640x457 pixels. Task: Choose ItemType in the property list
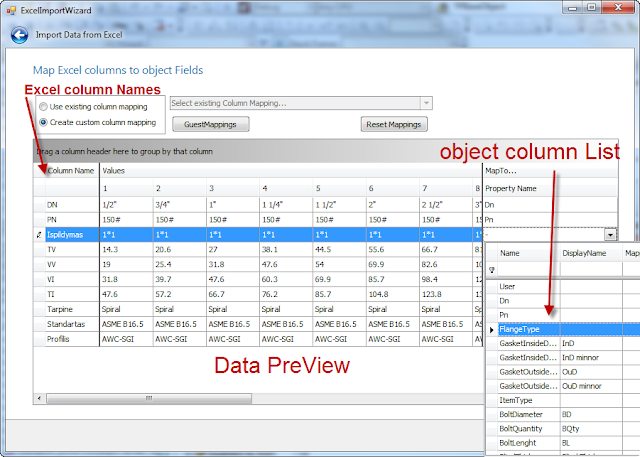pyautogui.click(x=529, y=400)
